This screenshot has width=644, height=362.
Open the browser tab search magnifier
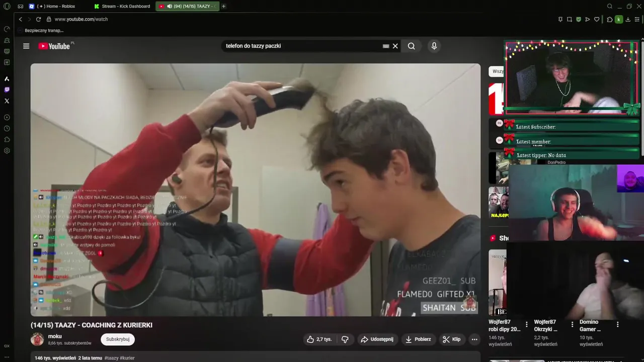click(610, 6)
